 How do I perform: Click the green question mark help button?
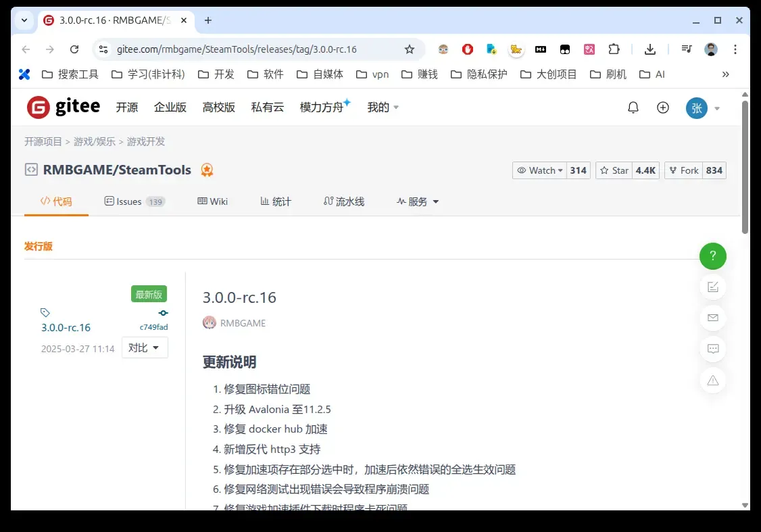pos(713,256)
